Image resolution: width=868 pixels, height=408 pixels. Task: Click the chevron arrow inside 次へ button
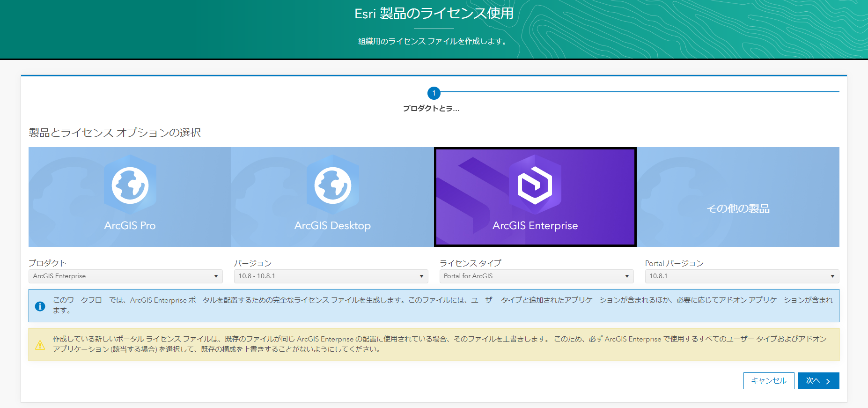[828, 381]
